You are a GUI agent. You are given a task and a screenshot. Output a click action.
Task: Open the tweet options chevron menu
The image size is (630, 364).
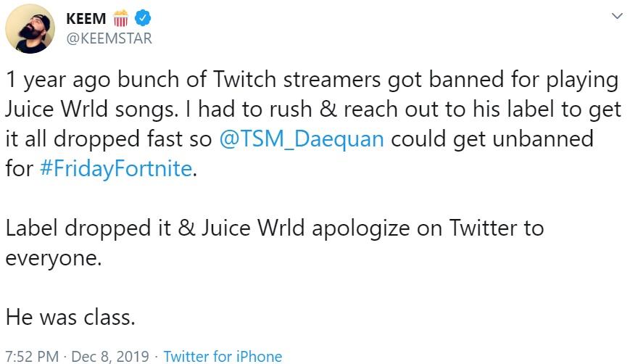(617, 16)
